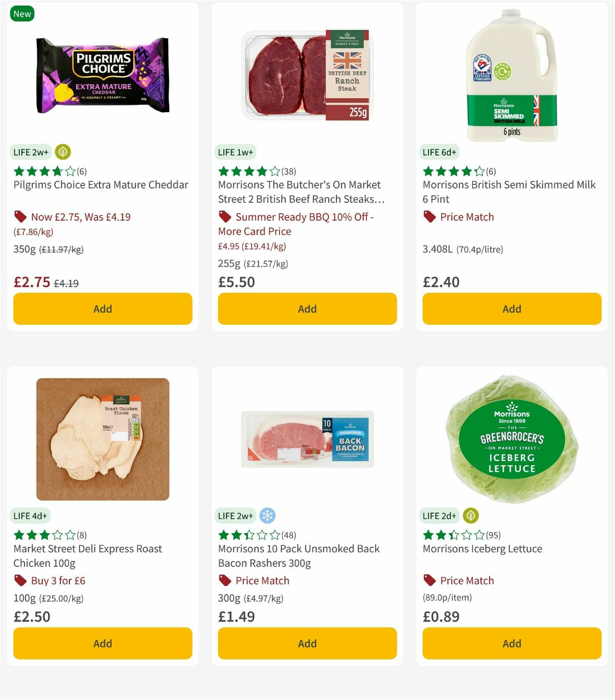Click the red price tag icon beside Price Match milk
This screenshot has height=700, width=615.
pos(429,217)
